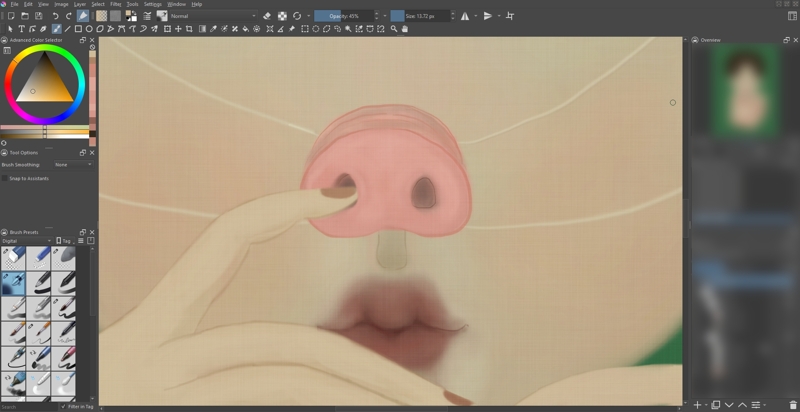Image resolution: width=800 pixels, height=412 pixels.
Task: Open vertical mirror options arrow
Action: click(x=498, y=16)
